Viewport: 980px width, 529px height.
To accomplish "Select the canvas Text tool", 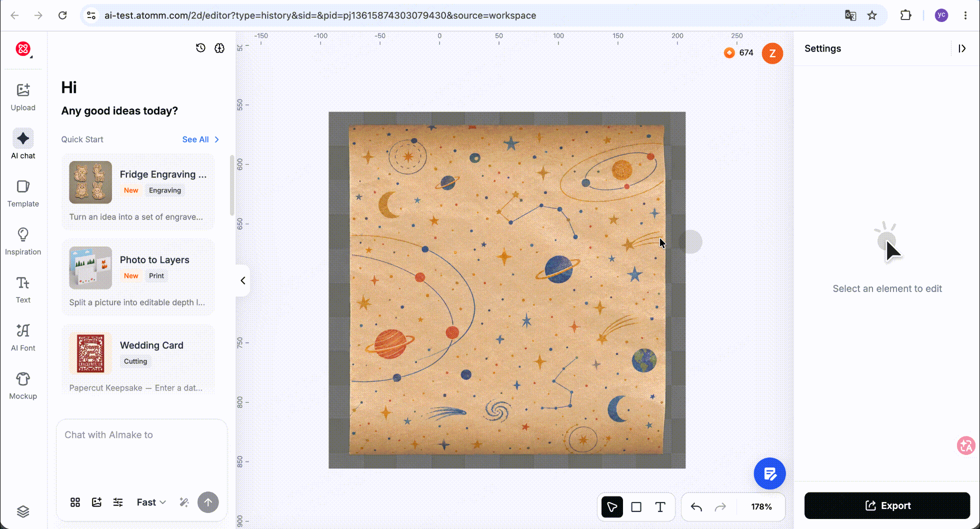I will click(660, 507).
